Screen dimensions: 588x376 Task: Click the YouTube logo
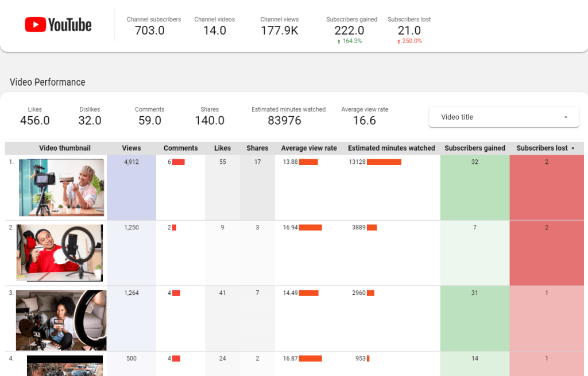click(x=58, y=25)
